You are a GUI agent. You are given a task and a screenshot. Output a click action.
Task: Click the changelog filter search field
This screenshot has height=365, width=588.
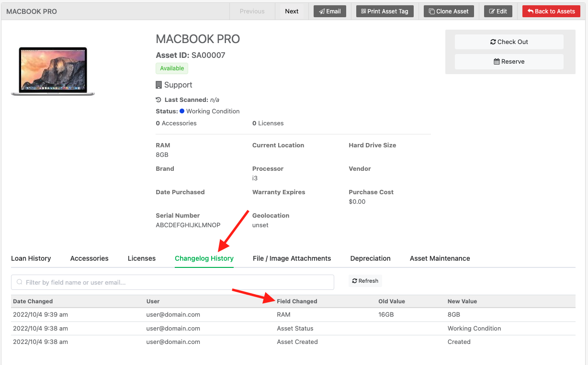click(x=172, y=282)
